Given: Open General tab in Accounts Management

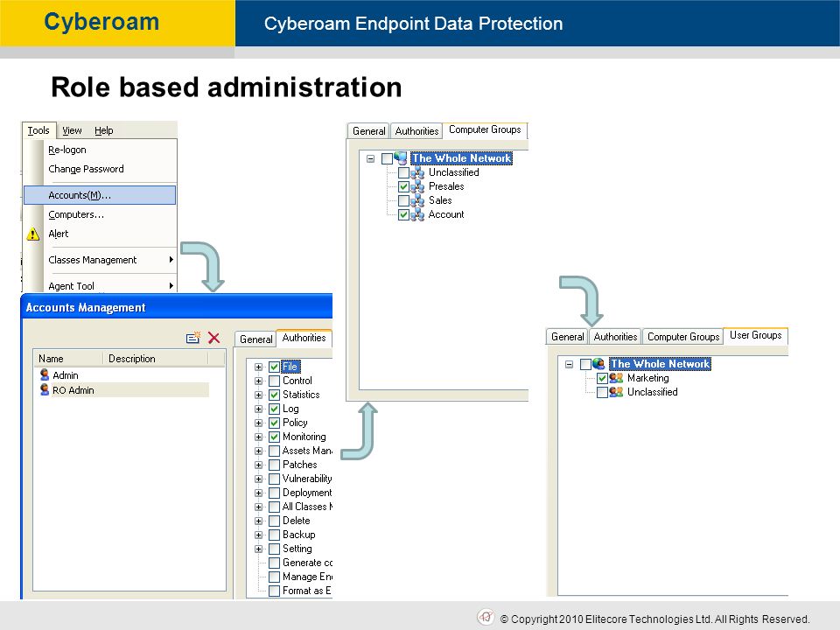Looking at the screenshot, I should click(255, 339).
